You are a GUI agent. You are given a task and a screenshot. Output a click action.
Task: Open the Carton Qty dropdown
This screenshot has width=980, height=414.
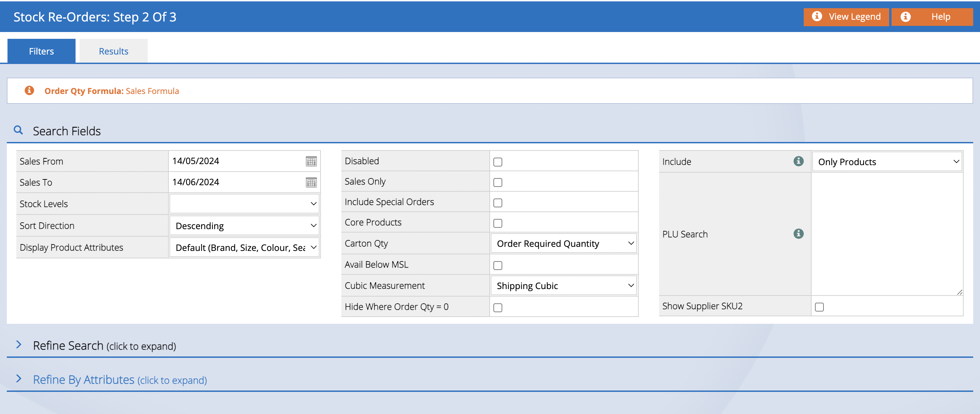[x=564, y=243]
